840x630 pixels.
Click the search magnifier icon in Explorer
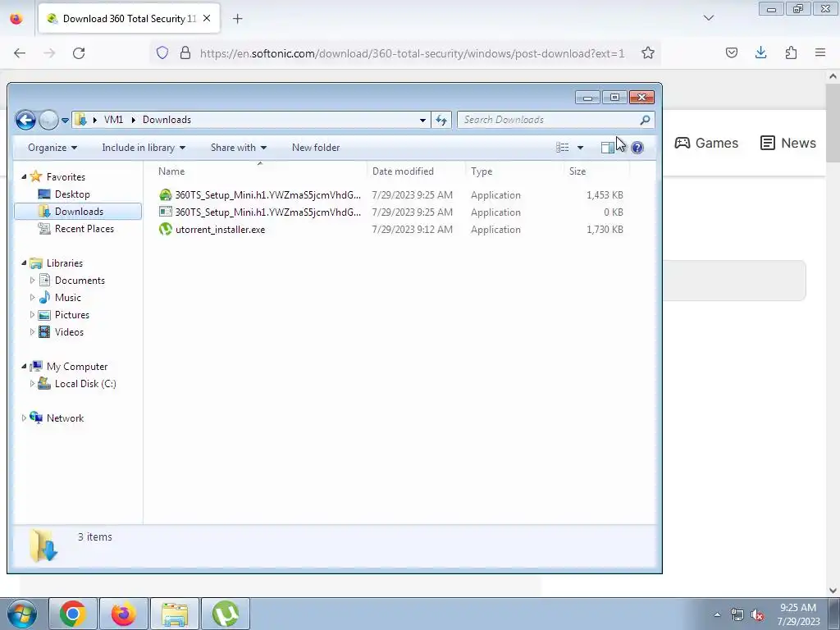point(645,120)
